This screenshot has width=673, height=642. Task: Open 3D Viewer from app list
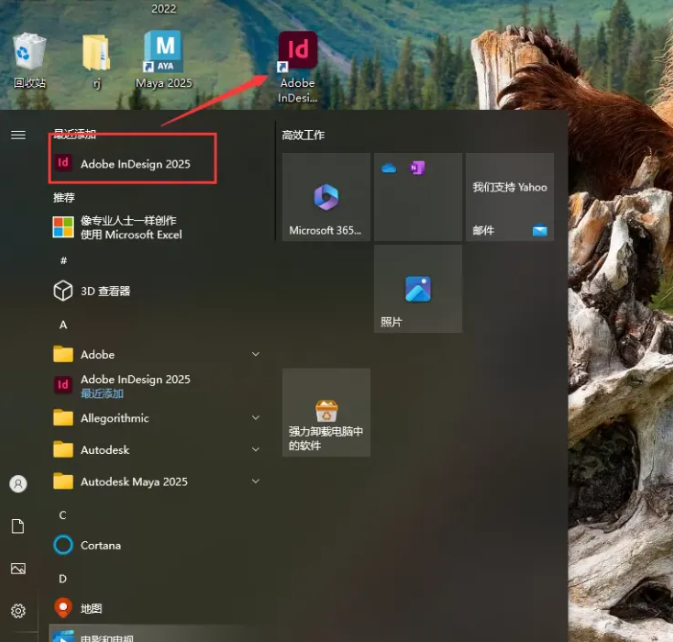click(x=105, y=291)
